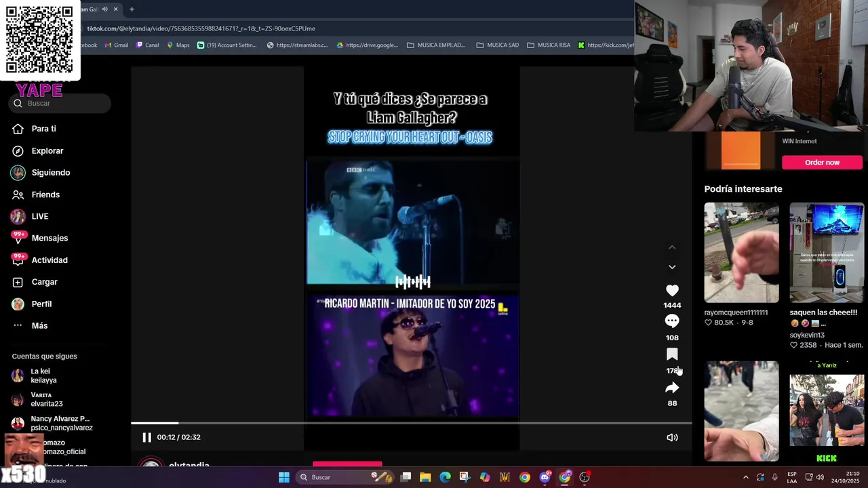Switch the ESP LAA input language
The height and width of the screenshot is (488, 868).
pos(792,477)
